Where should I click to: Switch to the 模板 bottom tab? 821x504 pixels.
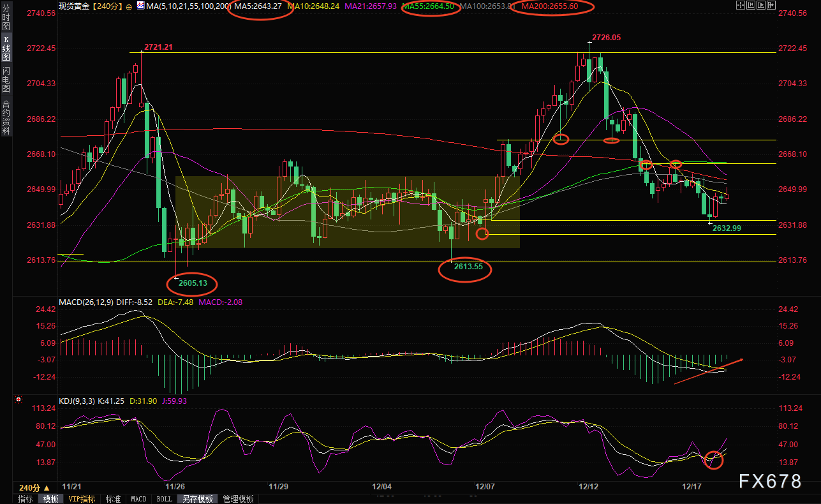[50, 499]
